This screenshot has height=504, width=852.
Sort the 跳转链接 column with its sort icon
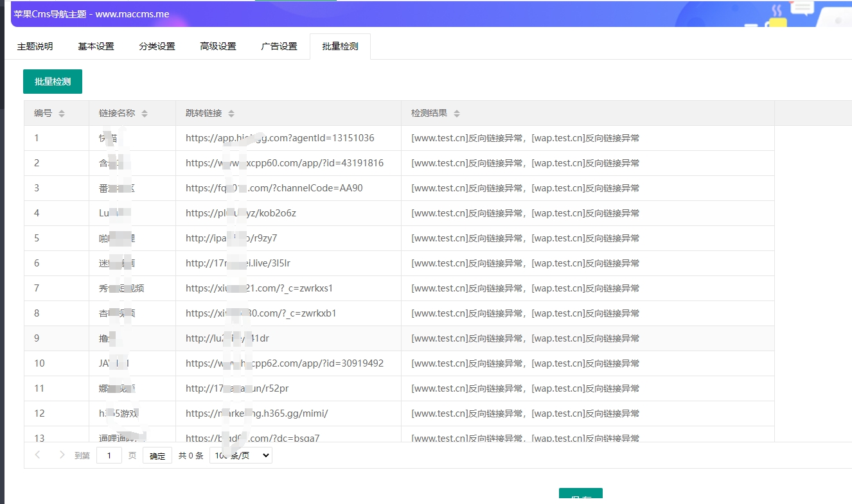pyautogui.click(x=230, y=112)
